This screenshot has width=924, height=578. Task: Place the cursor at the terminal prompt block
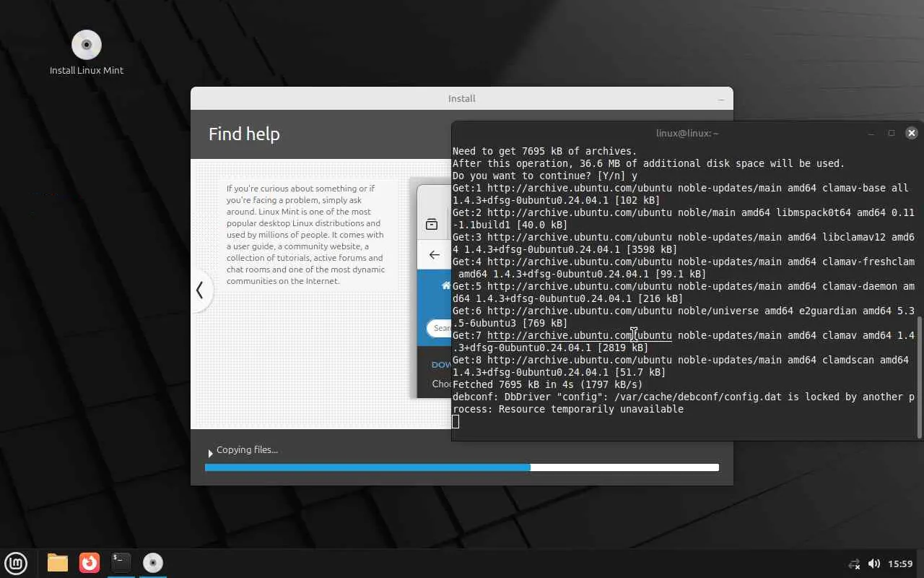(456, 421)
